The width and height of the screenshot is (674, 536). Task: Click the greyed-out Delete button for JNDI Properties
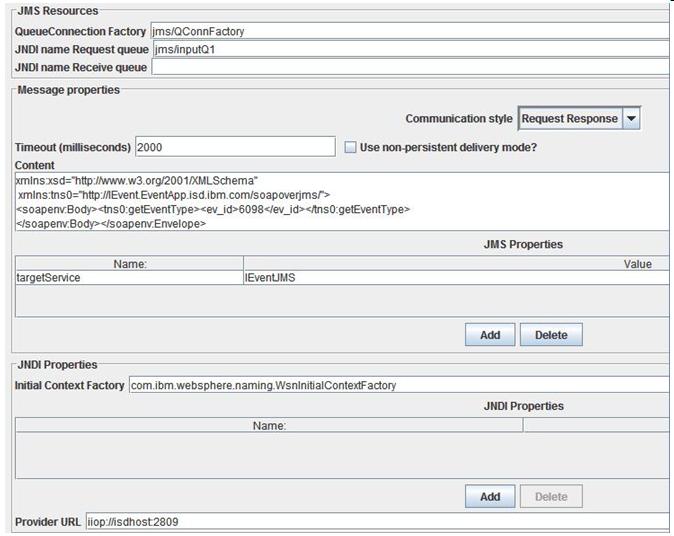point(551,496)
